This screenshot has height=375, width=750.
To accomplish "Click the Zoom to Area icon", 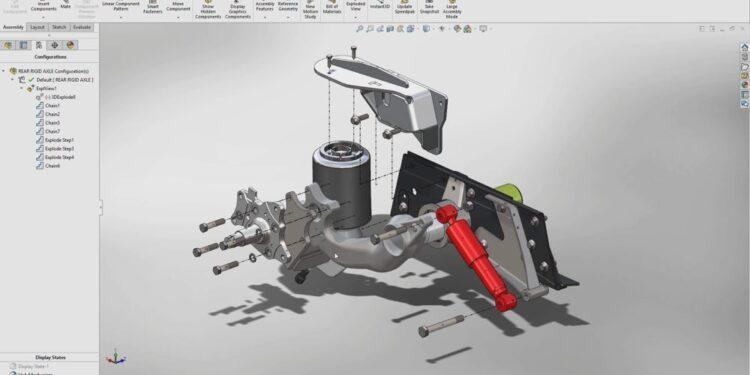I will pos(370,29).
